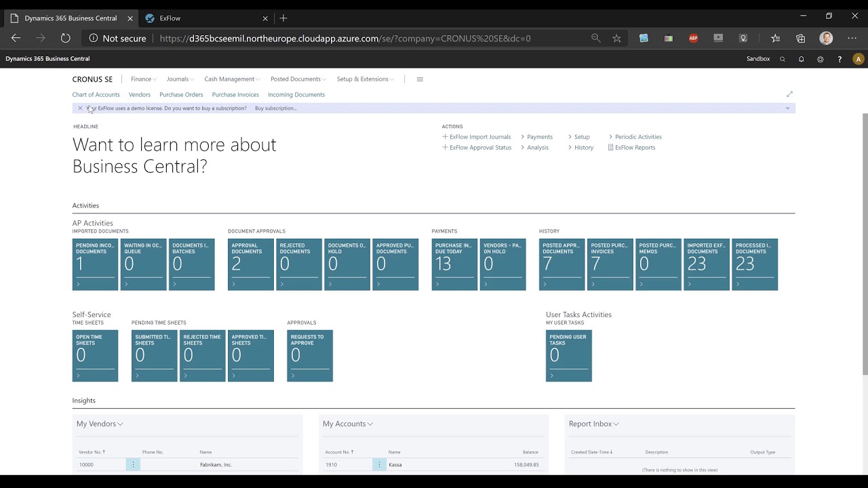
Task: Open browser profile picture
Action: pos(826,39)
